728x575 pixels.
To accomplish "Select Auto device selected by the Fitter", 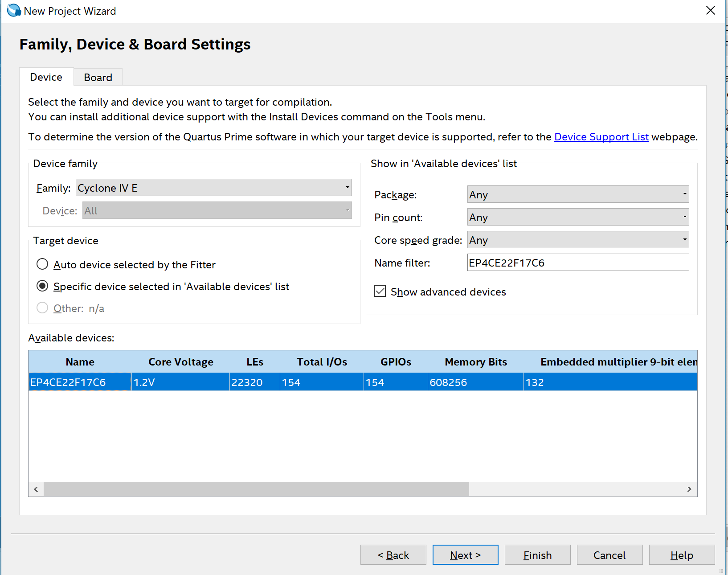I will 42,264.
